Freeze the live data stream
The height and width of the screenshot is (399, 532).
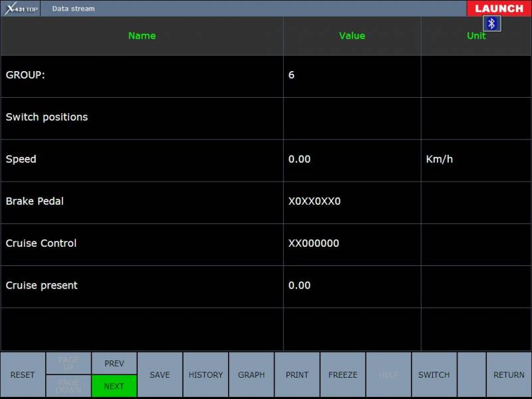click(x=342, y=375)
